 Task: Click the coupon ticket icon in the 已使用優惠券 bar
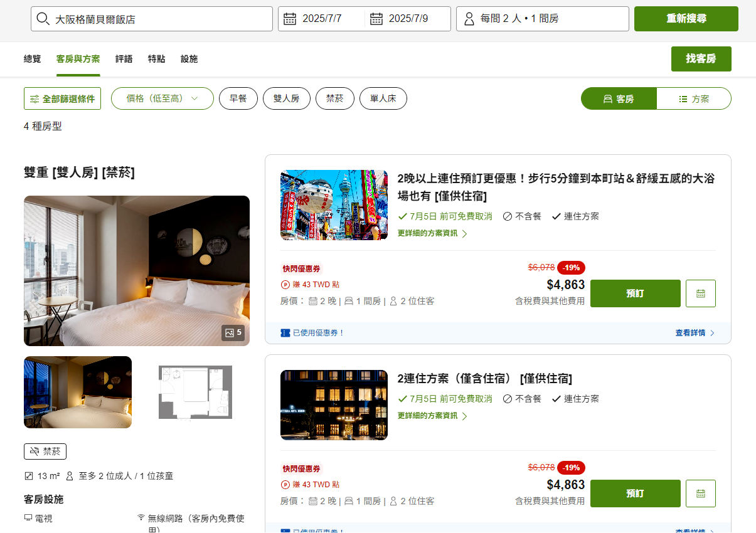tap(285, 333)
